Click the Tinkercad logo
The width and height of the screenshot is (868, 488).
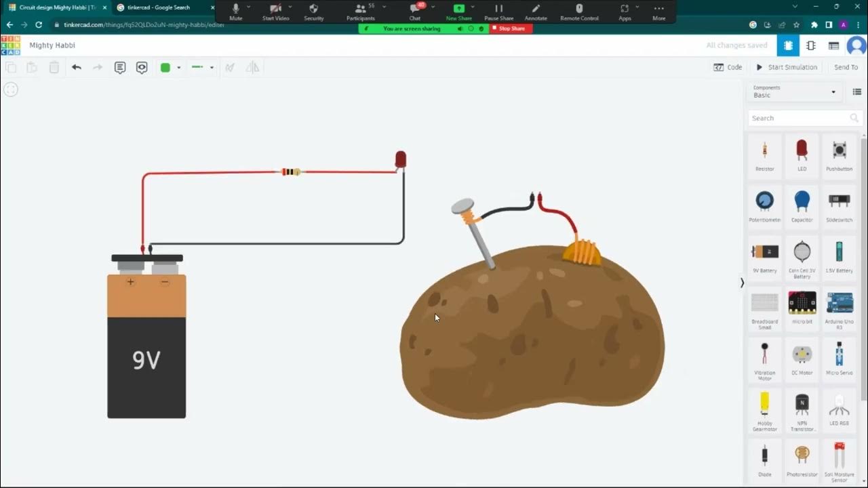[x=10, y=45]
